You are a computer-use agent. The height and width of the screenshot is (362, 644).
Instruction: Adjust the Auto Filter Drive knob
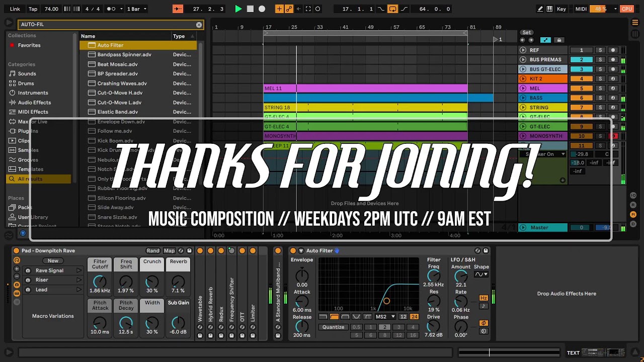tap(433, 327)
